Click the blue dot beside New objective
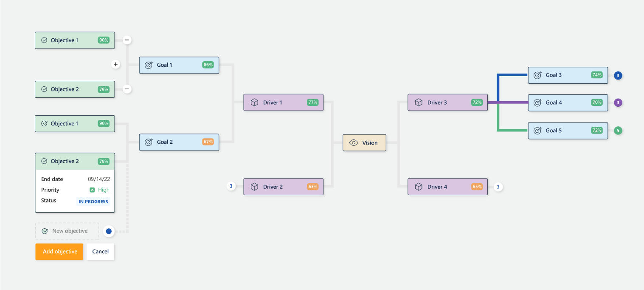The image size is (644, 290). coord(109,231)
